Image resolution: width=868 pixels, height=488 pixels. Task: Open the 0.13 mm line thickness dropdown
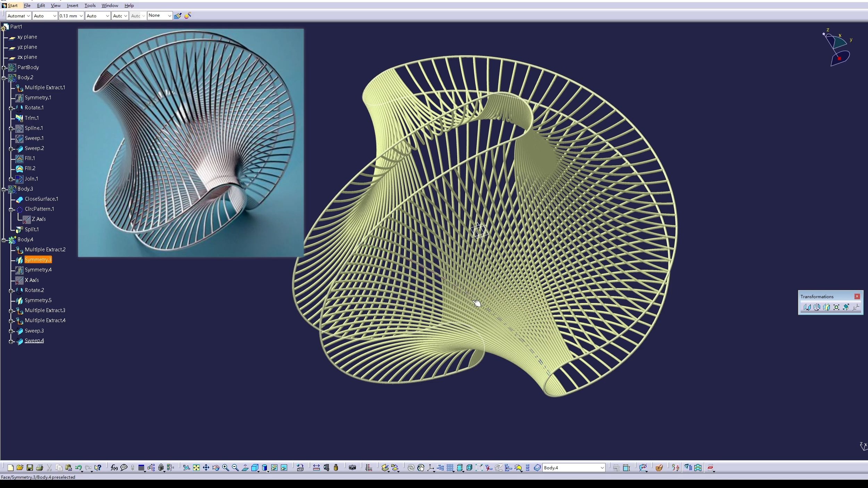coord(71,16)
